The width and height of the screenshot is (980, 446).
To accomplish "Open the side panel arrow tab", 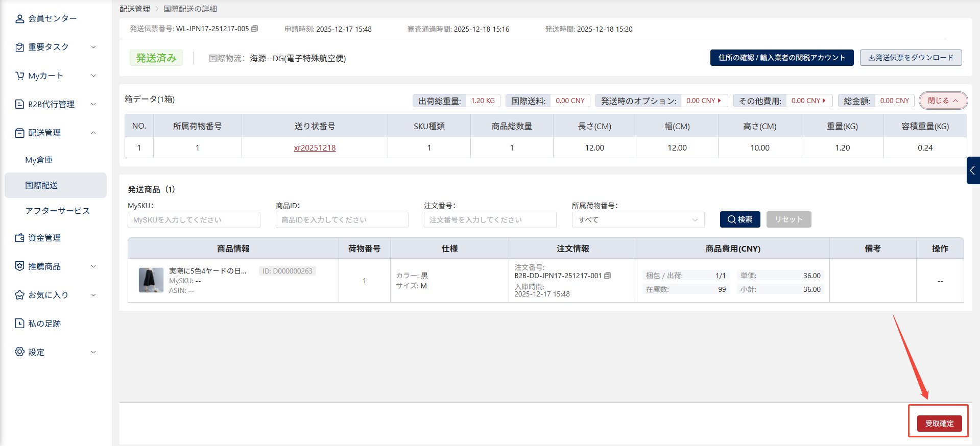I will 973,170.
